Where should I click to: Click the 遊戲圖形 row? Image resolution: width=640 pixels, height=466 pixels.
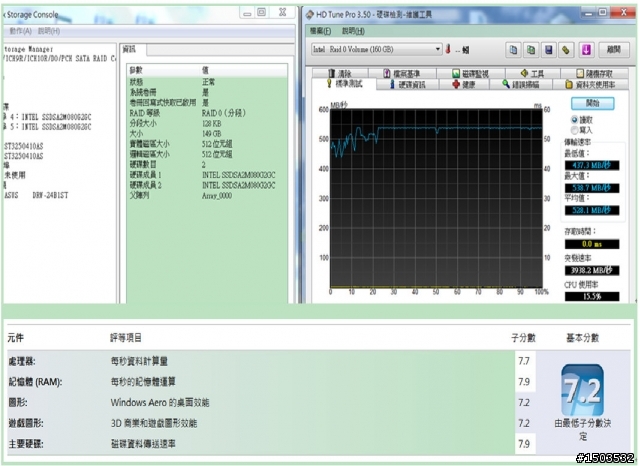[272, 423]
